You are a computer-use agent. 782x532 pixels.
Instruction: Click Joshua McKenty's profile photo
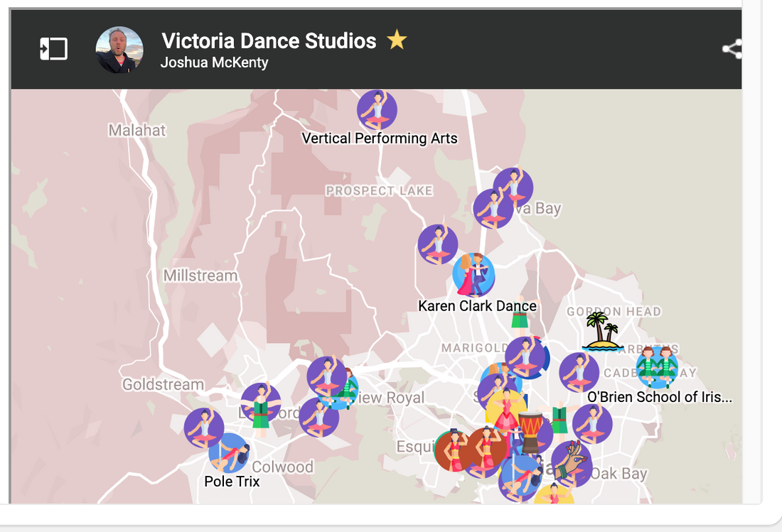click(x=119, y=50)
